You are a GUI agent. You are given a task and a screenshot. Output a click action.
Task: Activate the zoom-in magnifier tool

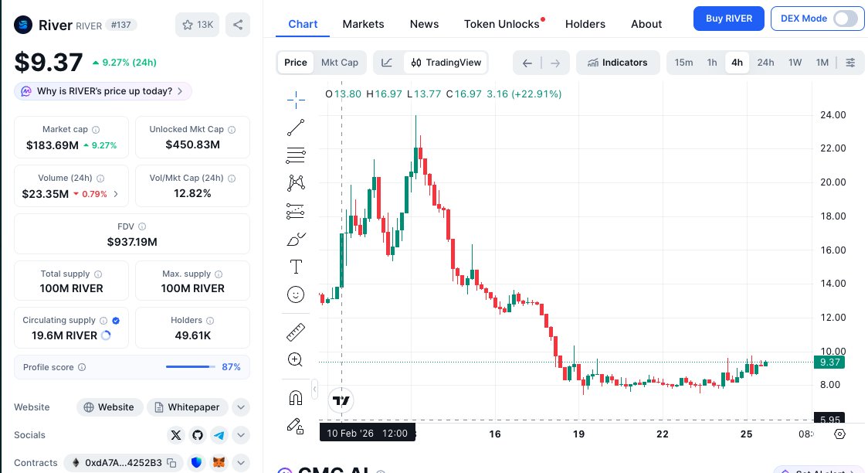point(295,359)
